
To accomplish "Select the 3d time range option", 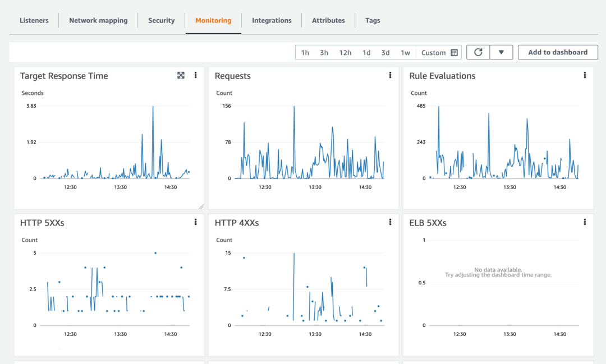I will click(385, 52).
